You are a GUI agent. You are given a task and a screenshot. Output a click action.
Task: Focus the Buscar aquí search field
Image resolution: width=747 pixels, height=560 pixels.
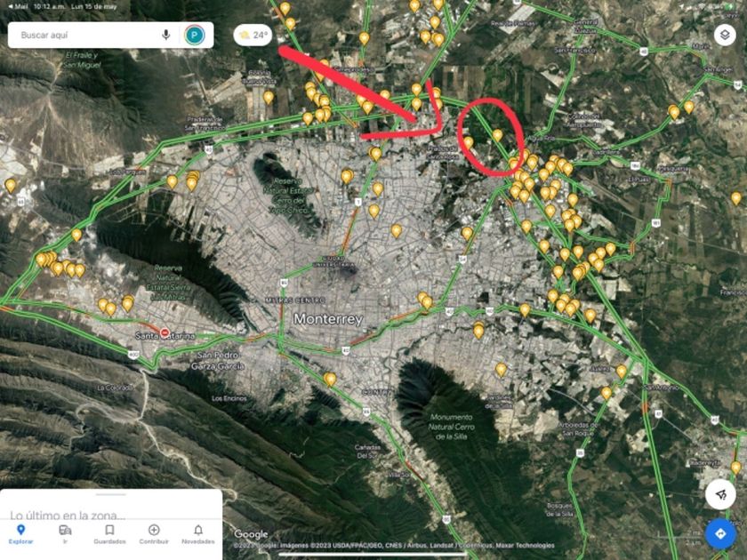click(x=110, y=35)
